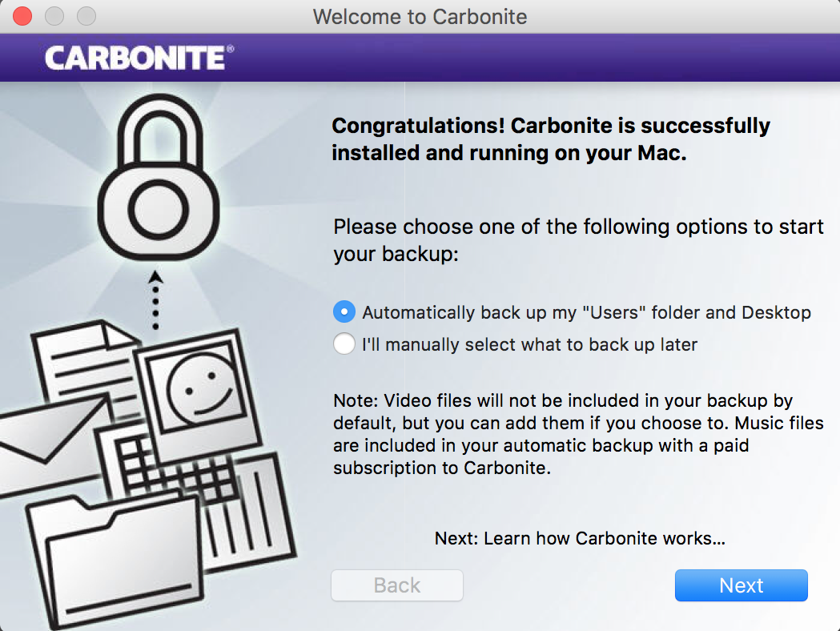Click the disabled Back button
The width and height of the screenshot is (840, 631).
tap(396, 585)
